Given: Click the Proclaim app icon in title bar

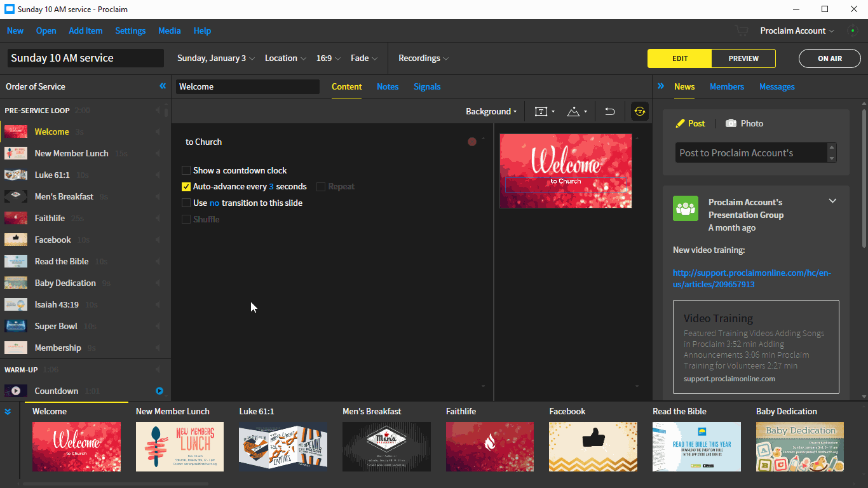Looking at the screenshot, I should tap(9, 9).
